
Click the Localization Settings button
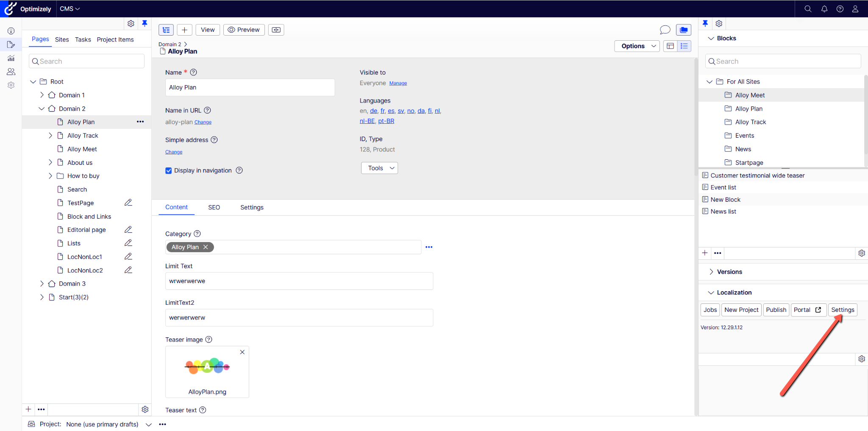pyautogui.click(x=843, y=310)
